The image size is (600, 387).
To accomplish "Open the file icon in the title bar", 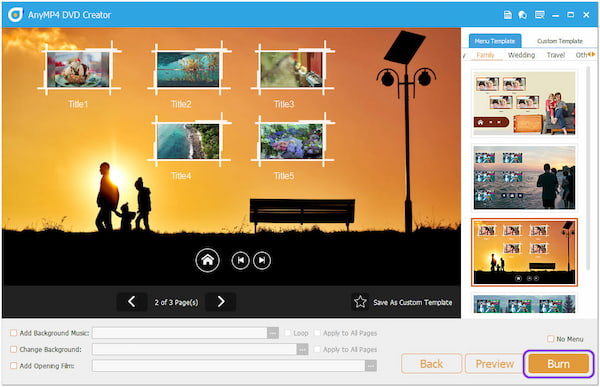I will click(507, 15).
